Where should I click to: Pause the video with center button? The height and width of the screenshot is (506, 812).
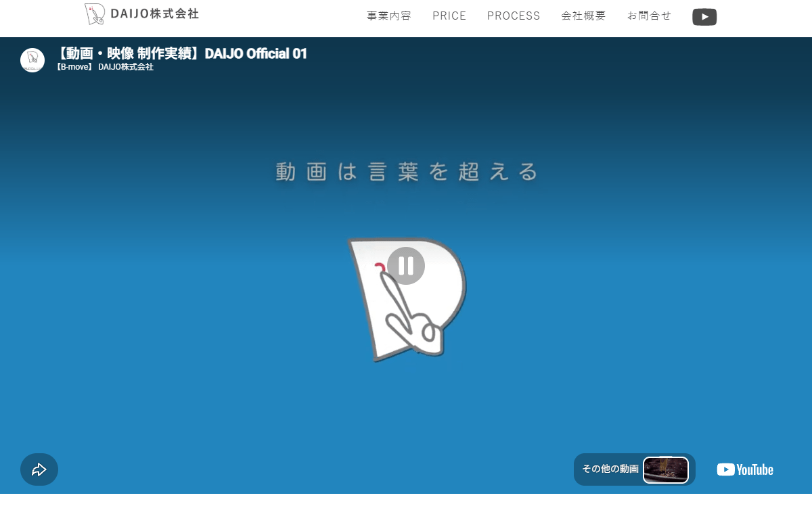point(406,266)
